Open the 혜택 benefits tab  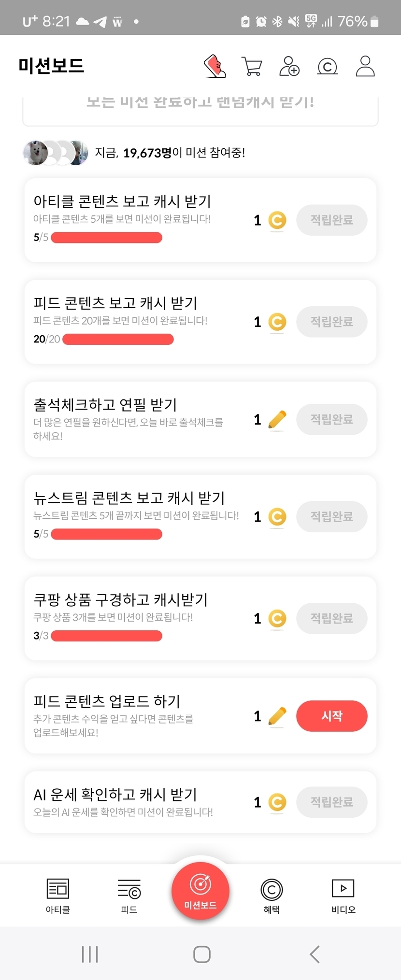tap(272, 896)
